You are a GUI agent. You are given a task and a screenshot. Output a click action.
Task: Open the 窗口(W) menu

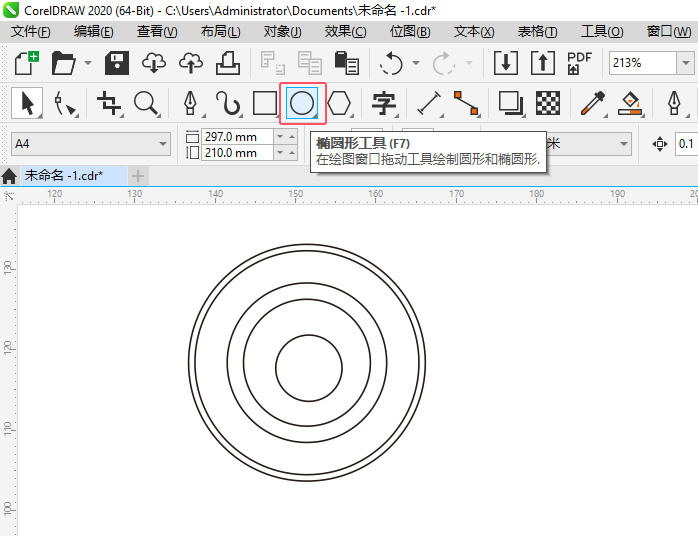669,32
